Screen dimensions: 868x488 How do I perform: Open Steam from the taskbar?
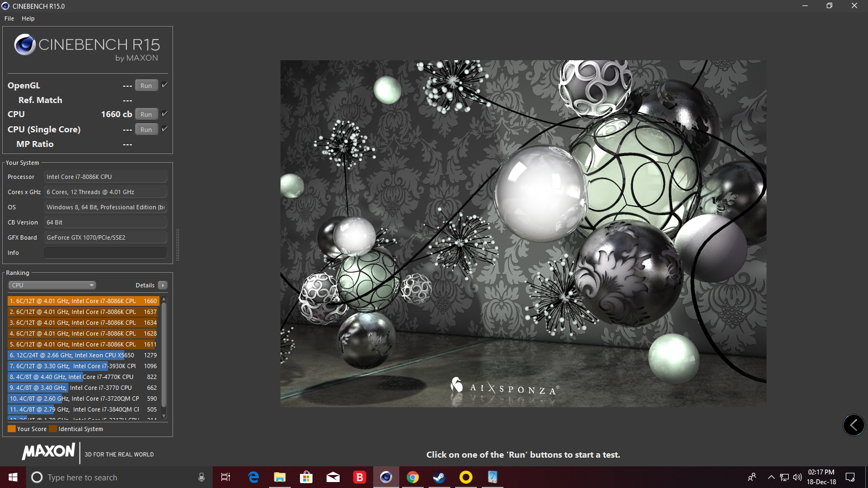click(x=439, y=477)
